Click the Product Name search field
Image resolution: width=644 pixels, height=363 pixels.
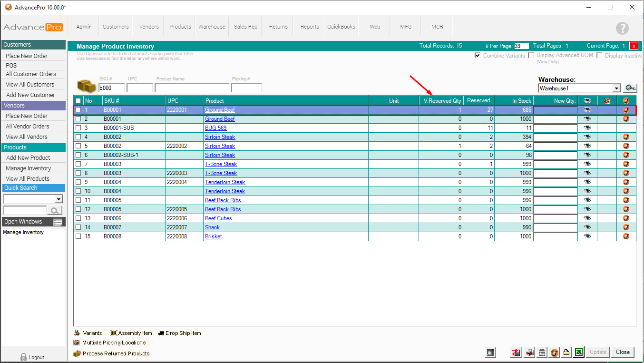(x=192, y=88)
